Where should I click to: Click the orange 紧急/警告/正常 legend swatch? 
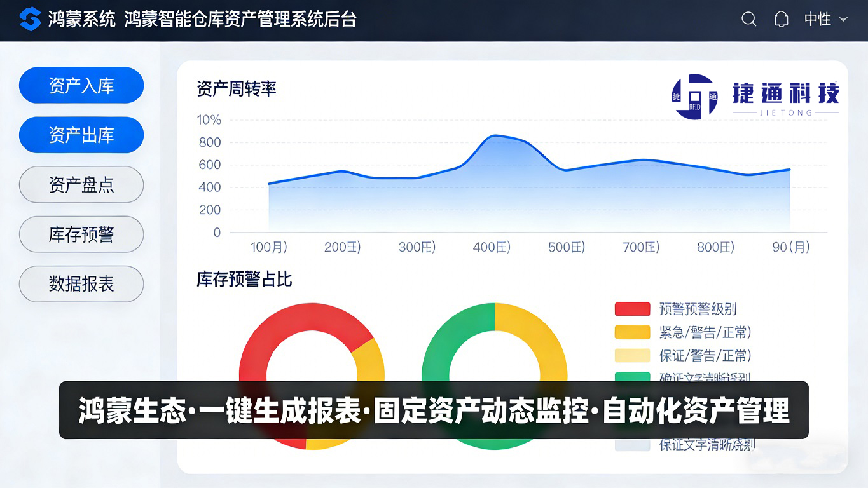point(632,332)
